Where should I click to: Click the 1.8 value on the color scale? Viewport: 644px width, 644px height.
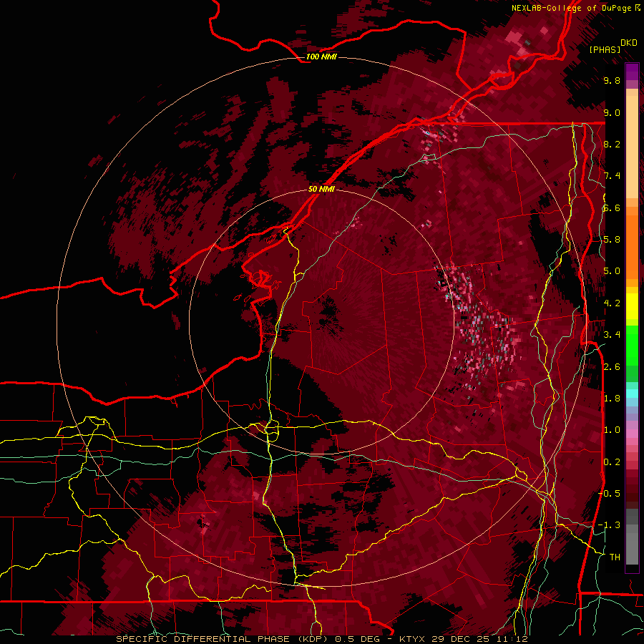(612, 399)
